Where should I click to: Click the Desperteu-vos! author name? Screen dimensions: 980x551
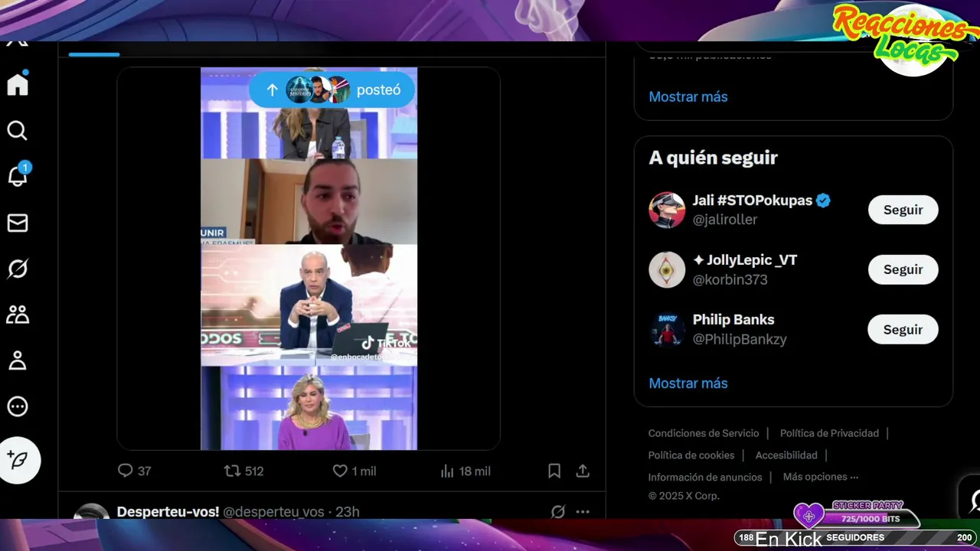(x=168, y=512)
